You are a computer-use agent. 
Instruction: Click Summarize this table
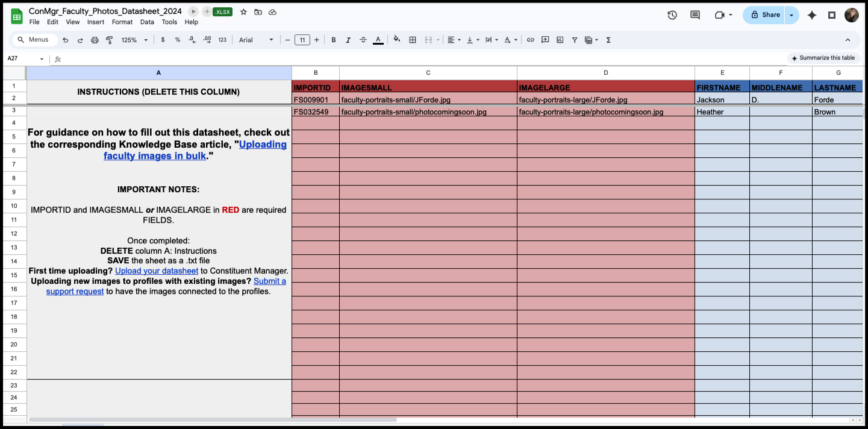823,58
